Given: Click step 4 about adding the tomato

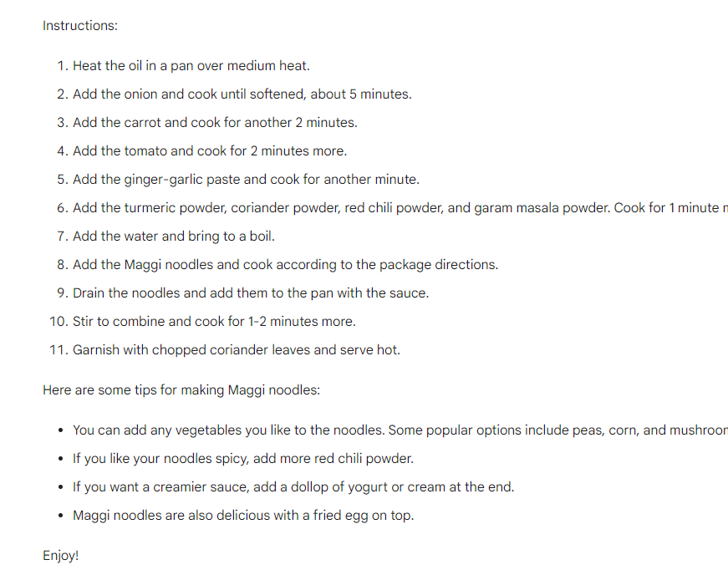Looking at the screenshot, I should click(210, 150).
